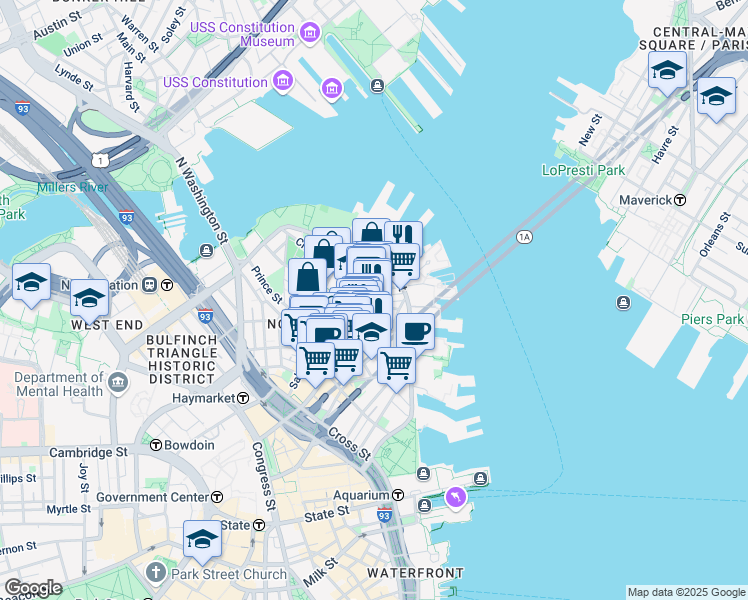Open the Google logo link
The width and height of the screenshot is (748, 600).
[x=33, y=589]
